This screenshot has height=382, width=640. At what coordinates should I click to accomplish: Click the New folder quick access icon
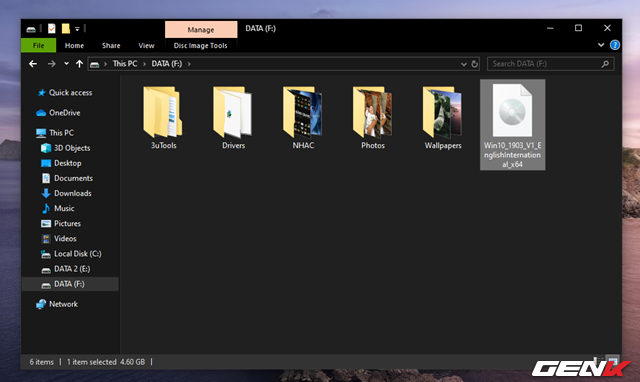(66, 29)
